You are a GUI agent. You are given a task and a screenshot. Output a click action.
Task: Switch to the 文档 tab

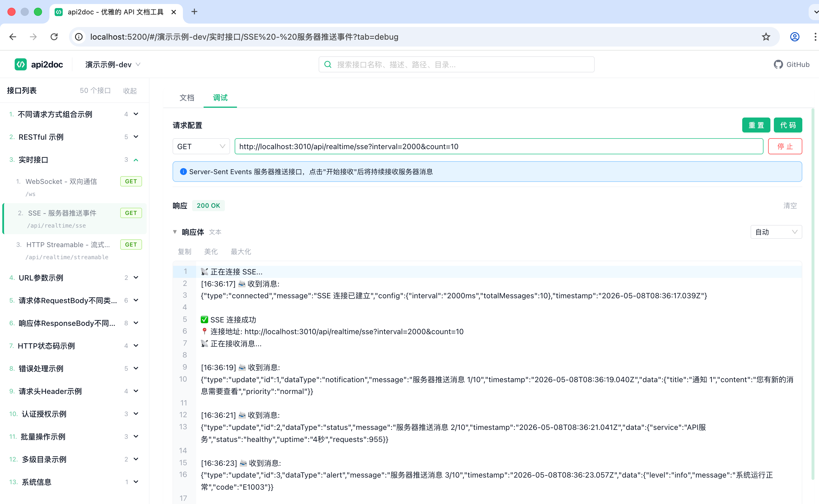tap(187, 98)
